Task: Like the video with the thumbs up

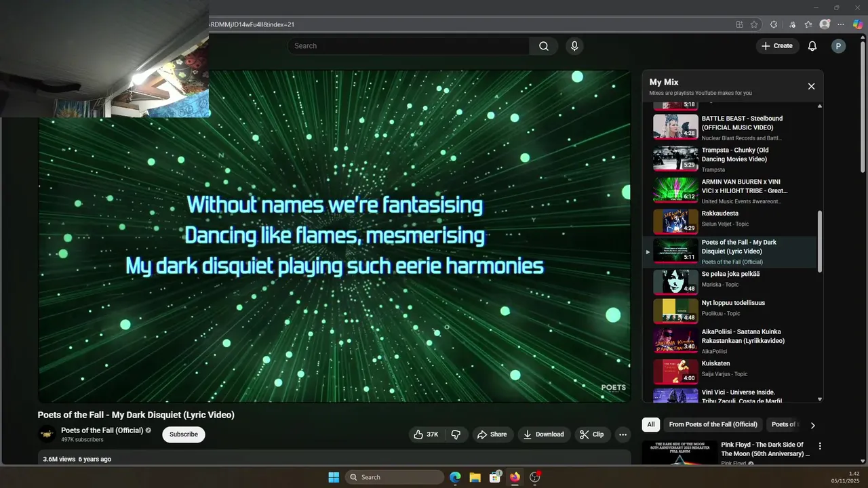Action: tap(426, 434)
